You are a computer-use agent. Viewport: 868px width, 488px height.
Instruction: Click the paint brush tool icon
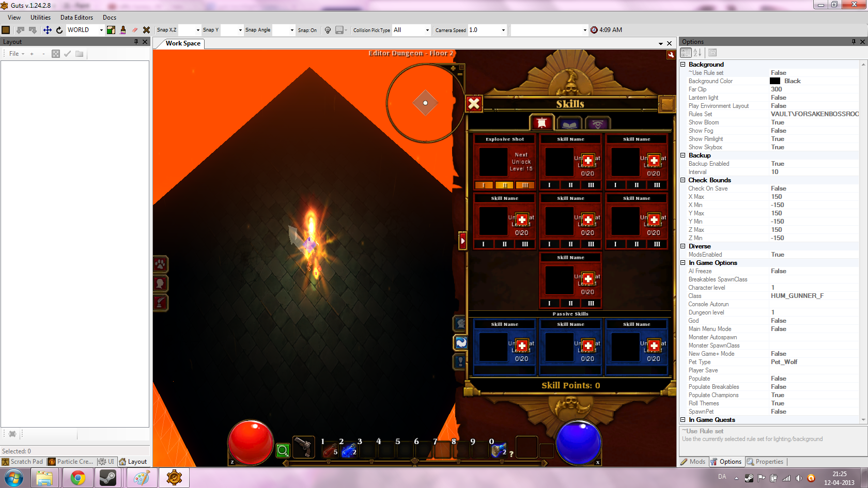(x=123, y=30)
